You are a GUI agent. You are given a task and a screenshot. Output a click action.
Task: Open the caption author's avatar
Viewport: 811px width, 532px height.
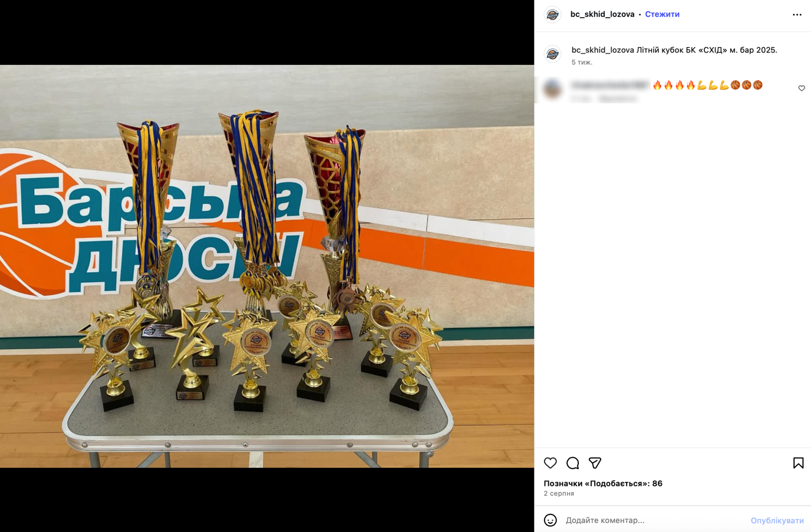(x=552, y=54)
